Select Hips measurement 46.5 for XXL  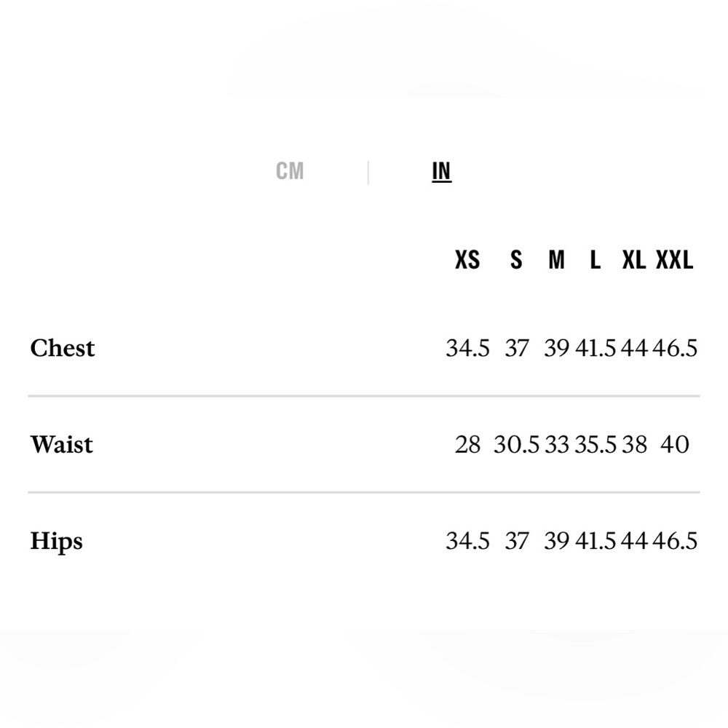pos(675,541)
